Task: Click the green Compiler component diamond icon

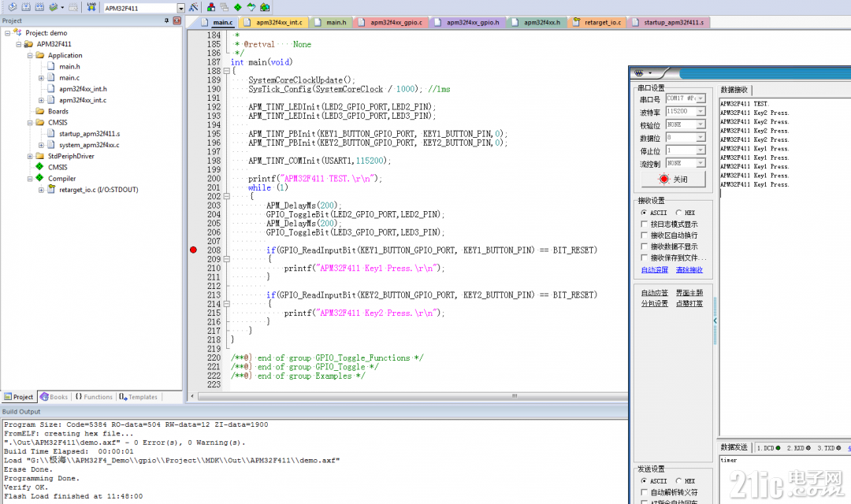Action: pos(39,177)
